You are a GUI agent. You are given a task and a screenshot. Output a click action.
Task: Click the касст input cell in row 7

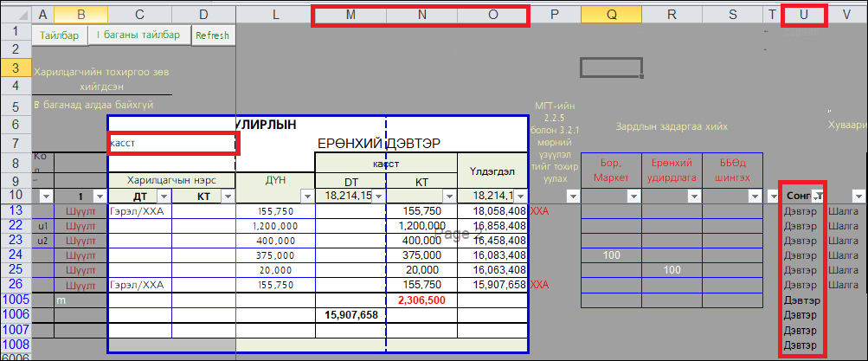point(171,143)
